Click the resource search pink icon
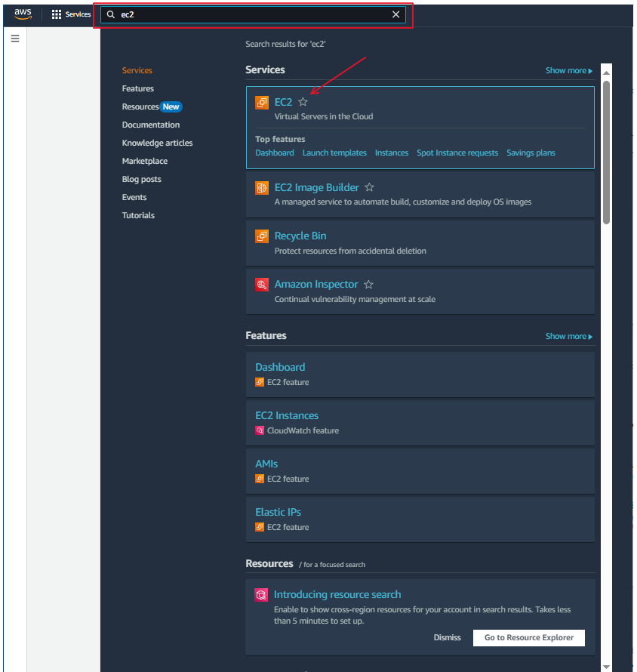637x672 pixels. (261, 595)
